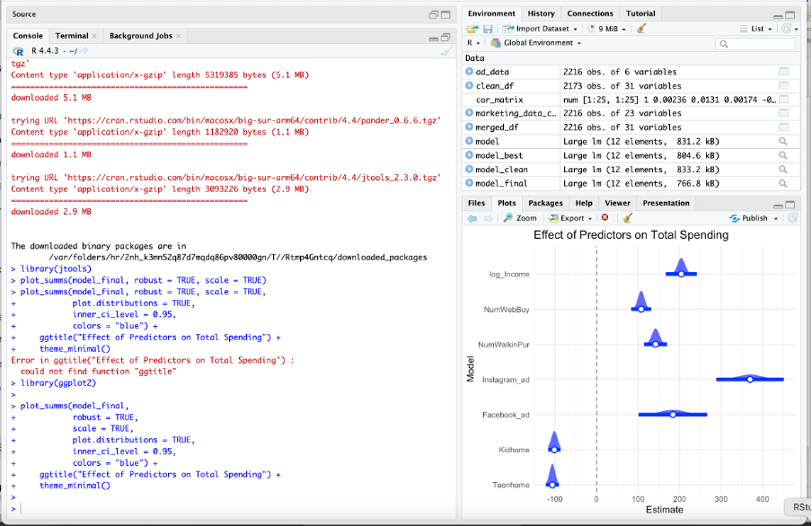Image resolution: width=812 pixels, height=526 pixels.
Task: Open the Presentation tab
Action: (666, 203)
